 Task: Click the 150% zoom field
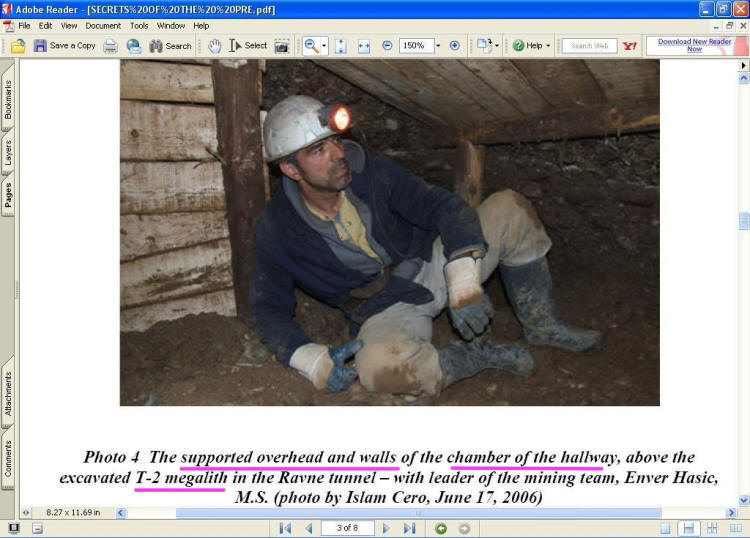click(416, 46)
